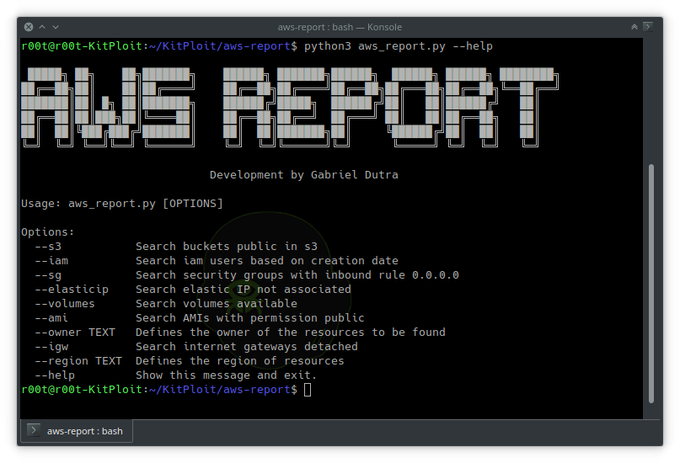Screen dimensions: 680x463
Task: Click 'Search AMIs with permission public' text
Action: point(250,318)
